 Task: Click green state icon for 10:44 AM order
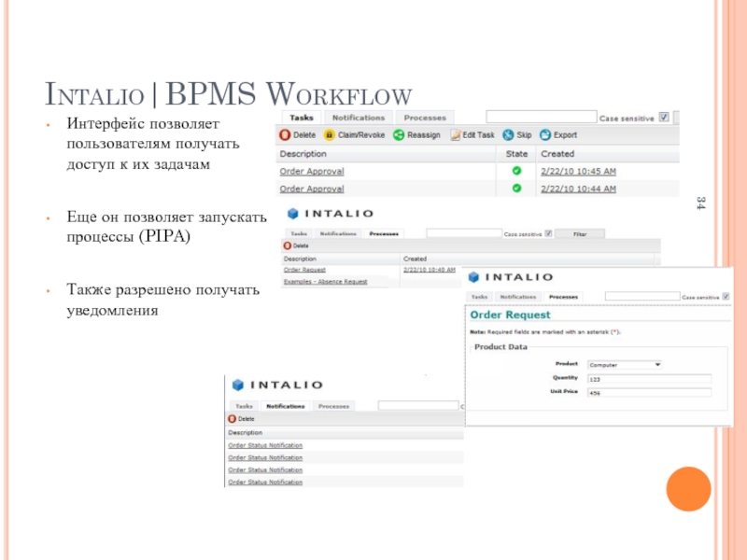(516, 189)
